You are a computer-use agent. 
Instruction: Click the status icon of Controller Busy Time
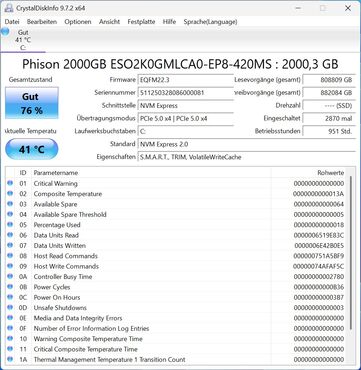[10, 276]
